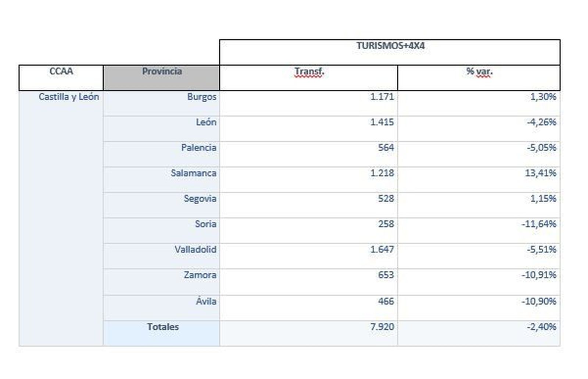Click the Valladolid province cell
588x379 pixels.
(195, 249)
